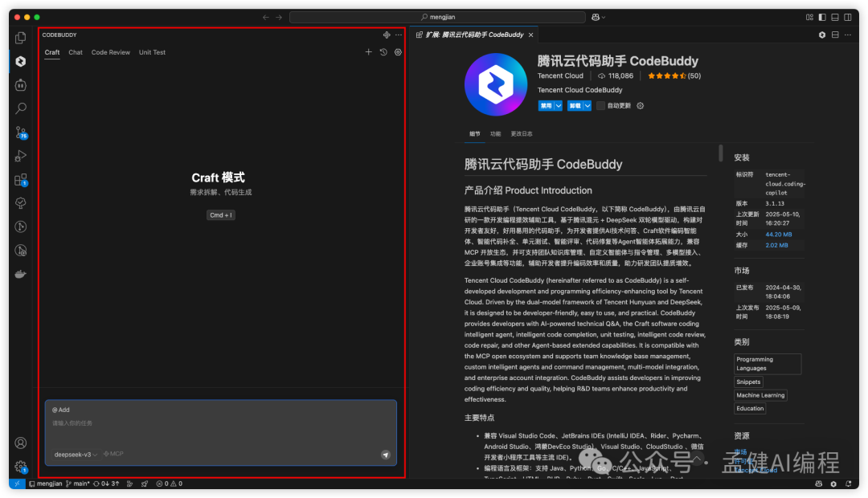Open CodeBuddy panel more actions menu
Viewport: 868px width, 498px height.
[399, 35]
